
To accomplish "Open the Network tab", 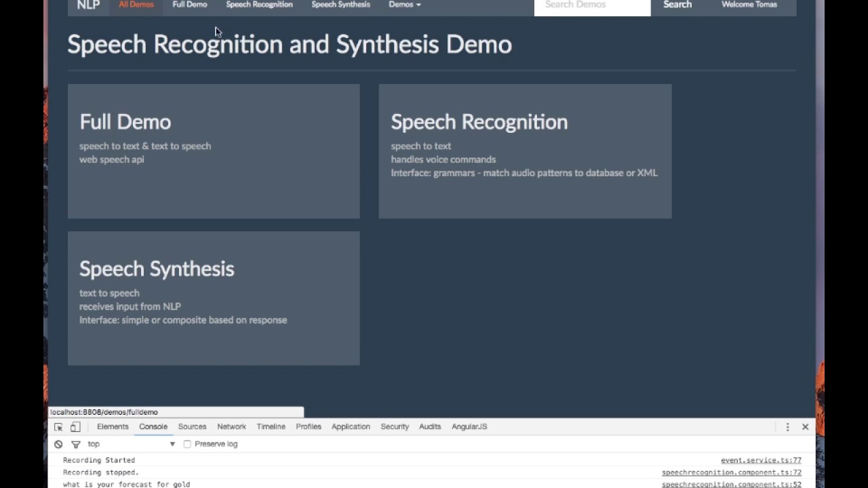I will pos(231,426).
